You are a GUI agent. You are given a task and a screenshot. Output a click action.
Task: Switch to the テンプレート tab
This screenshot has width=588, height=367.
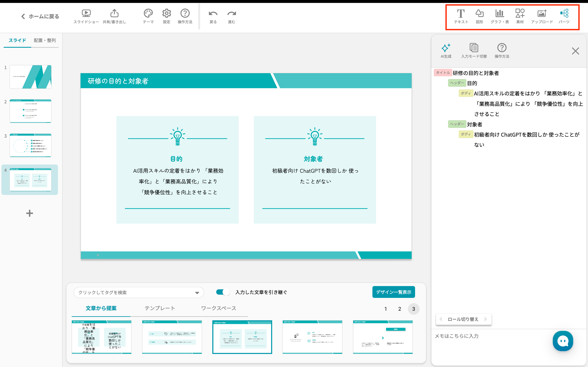coord(160,308)
